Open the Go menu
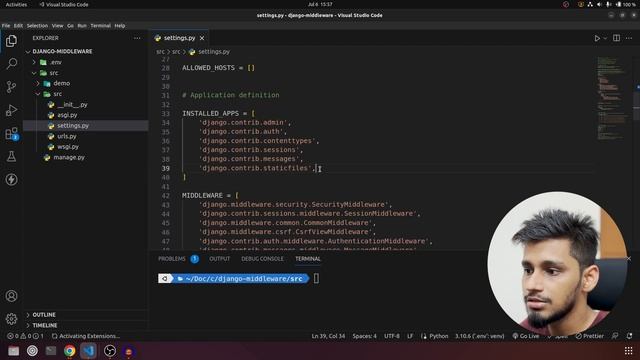The image size is (640, 360). tap(70, 26)
